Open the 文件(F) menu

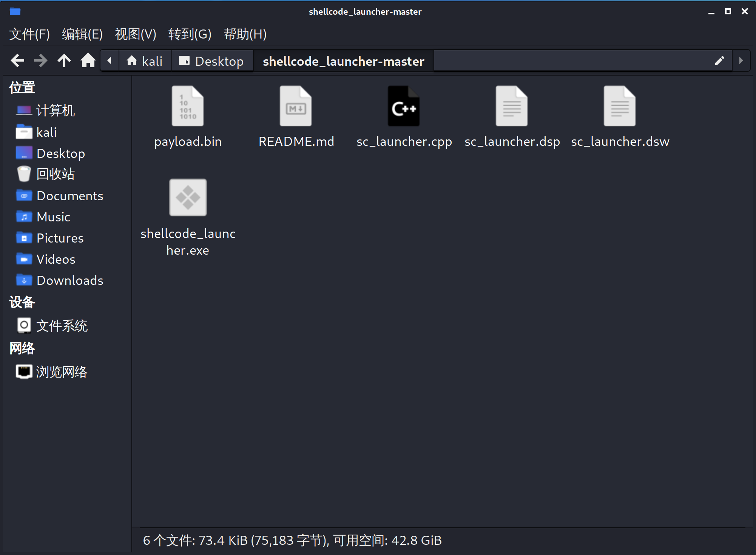[29, 34]
